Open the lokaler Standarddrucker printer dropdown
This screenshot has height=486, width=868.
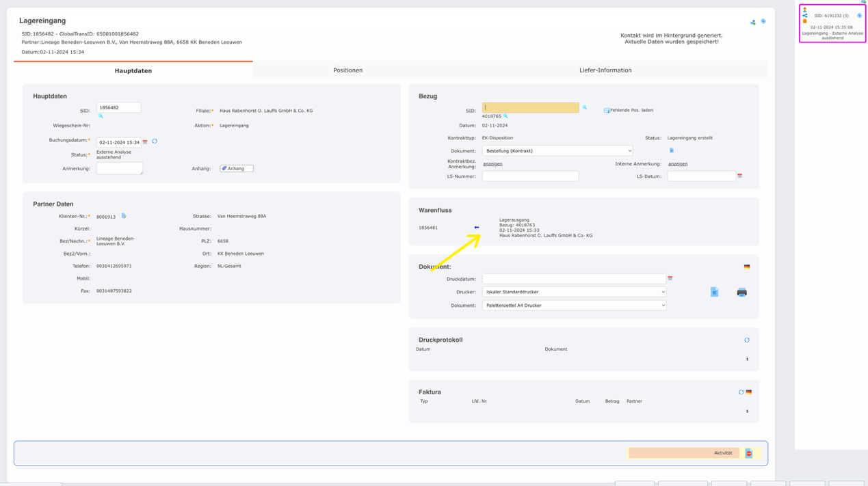573,292
